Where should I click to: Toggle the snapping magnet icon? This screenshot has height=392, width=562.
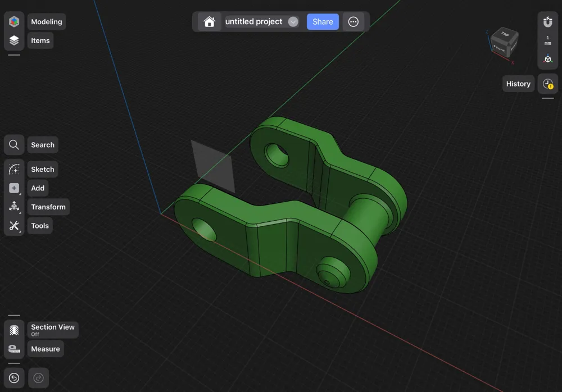547,22
